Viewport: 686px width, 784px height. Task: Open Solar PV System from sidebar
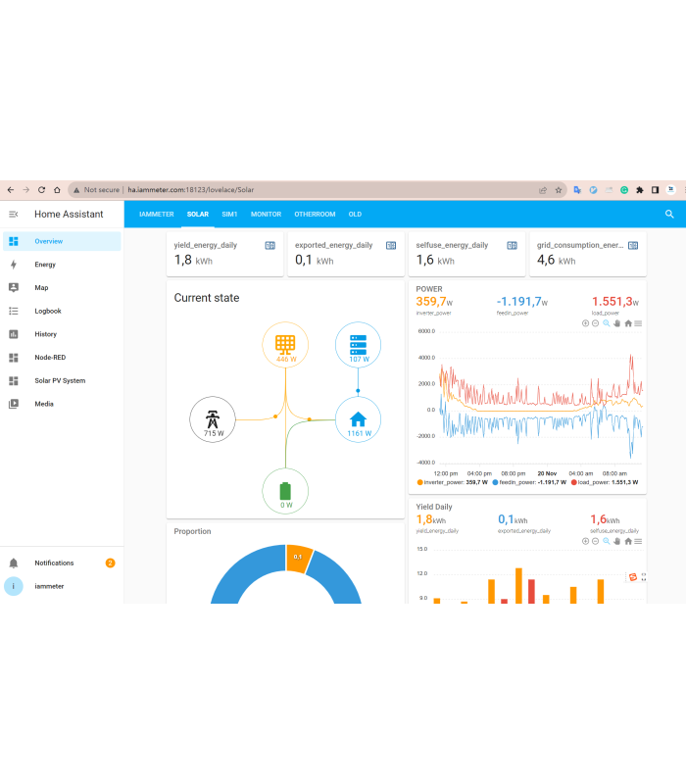coord(60,380)
